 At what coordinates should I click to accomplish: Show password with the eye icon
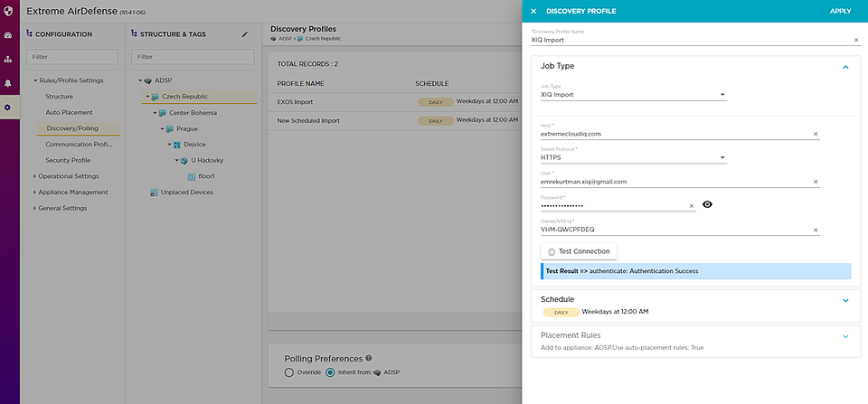click(707, 204)
